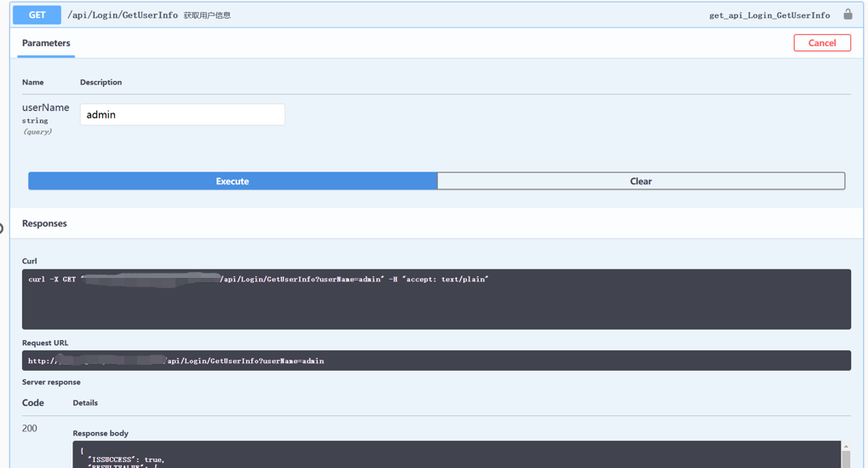Click the "string" type label under userName
This screenshot has width=868, height=468.
click(35, 121)
